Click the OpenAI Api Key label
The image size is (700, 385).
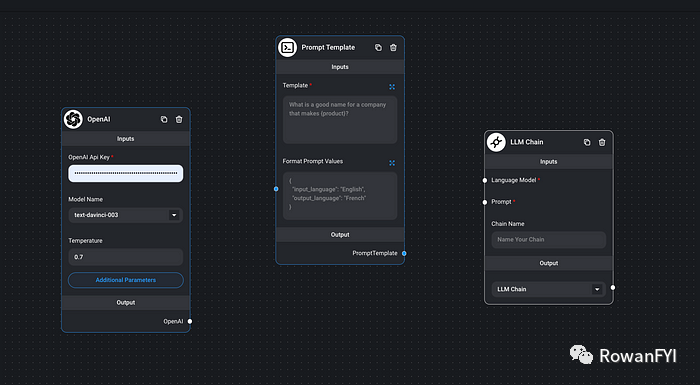tap(89, 157)
